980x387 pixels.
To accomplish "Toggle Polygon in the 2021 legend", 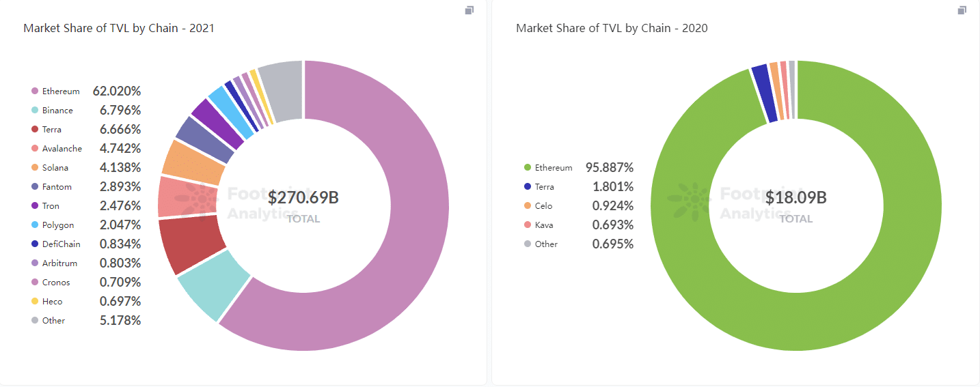I will coord(57,225).
